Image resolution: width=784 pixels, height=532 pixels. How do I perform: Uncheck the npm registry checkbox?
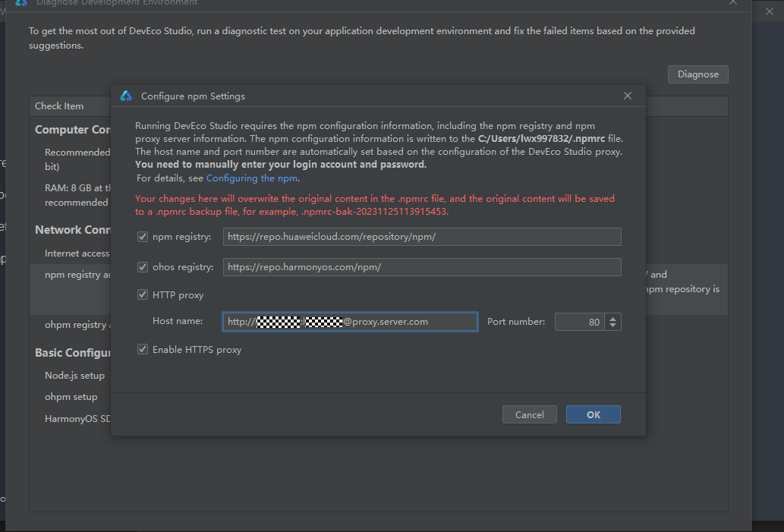coord(143,237)
